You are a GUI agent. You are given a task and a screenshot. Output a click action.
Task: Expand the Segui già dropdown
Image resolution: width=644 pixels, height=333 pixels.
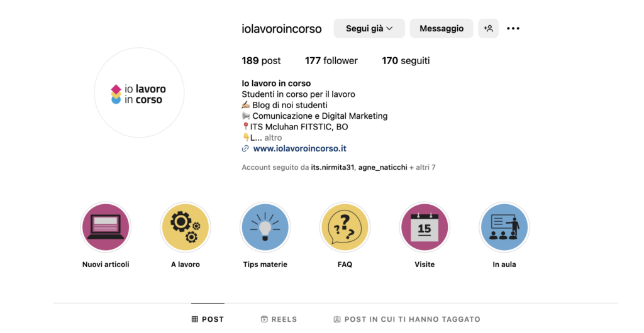tap(369, 28)
